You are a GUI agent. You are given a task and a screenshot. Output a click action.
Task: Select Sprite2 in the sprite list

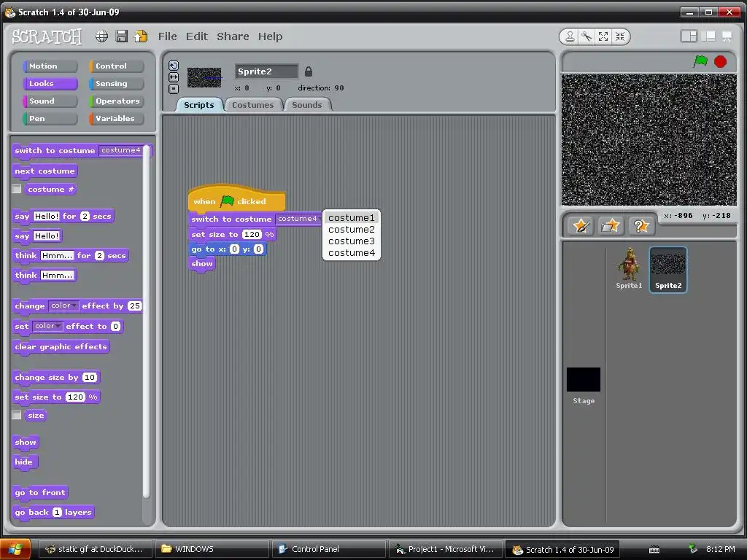pyautogui.click(x=668, y=270)
